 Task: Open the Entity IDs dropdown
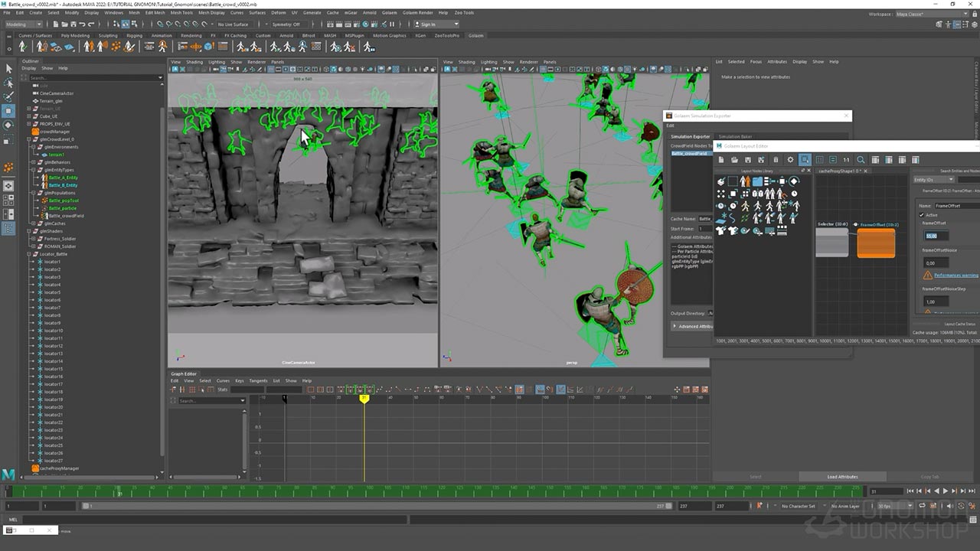click(x=933, y=180)
